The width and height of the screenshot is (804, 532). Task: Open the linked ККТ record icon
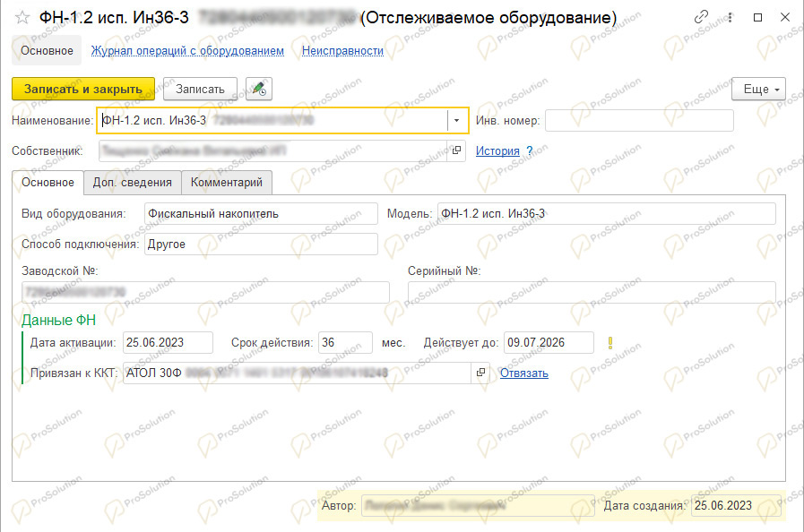(x=480, y=373)
